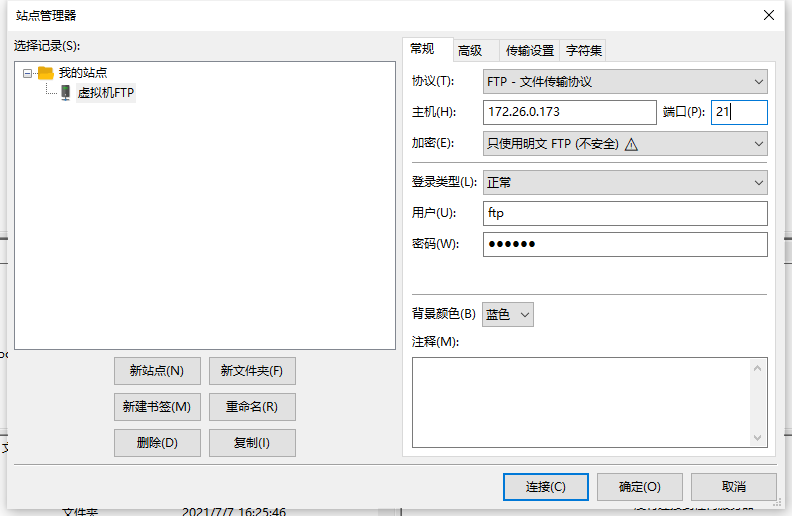Open the 加密 encryption dropdown
The image size is (792, 516).
click(625, 144)
